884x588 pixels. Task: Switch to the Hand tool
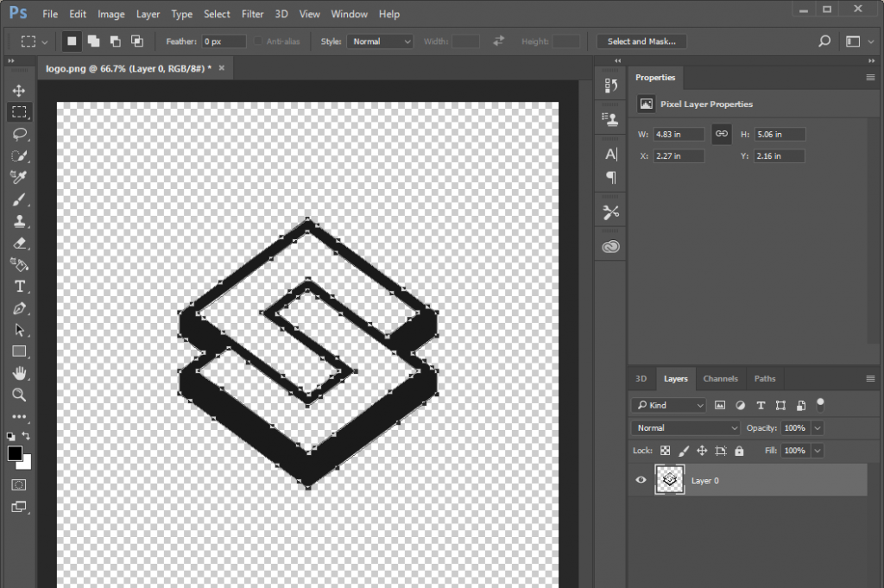[x=19, y=373]
